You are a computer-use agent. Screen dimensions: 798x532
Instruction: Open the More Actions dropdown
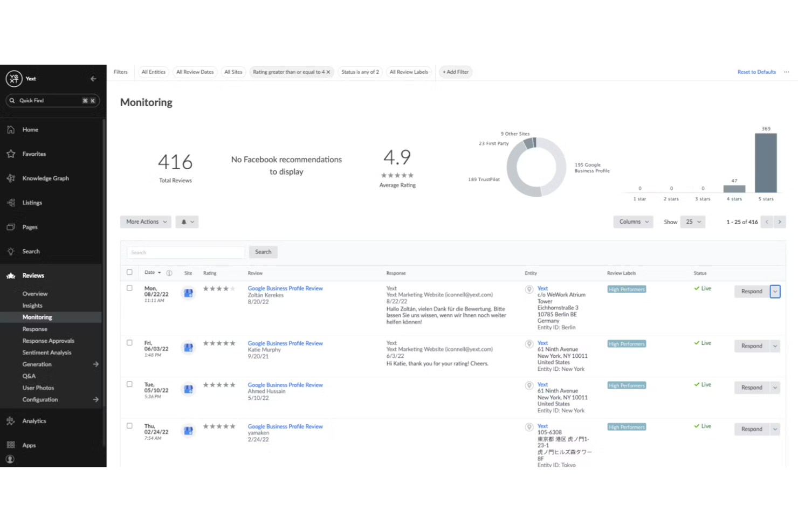point(146,222)
